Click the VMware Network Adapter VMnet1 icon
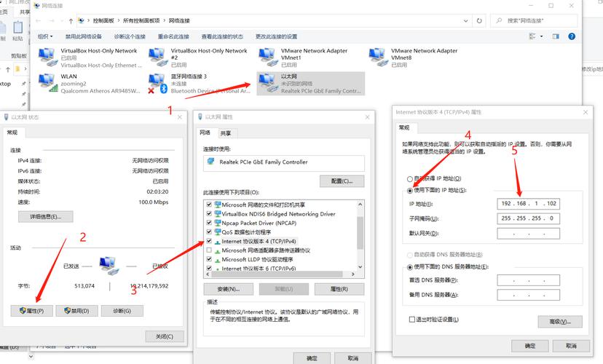 click(269, 57)
